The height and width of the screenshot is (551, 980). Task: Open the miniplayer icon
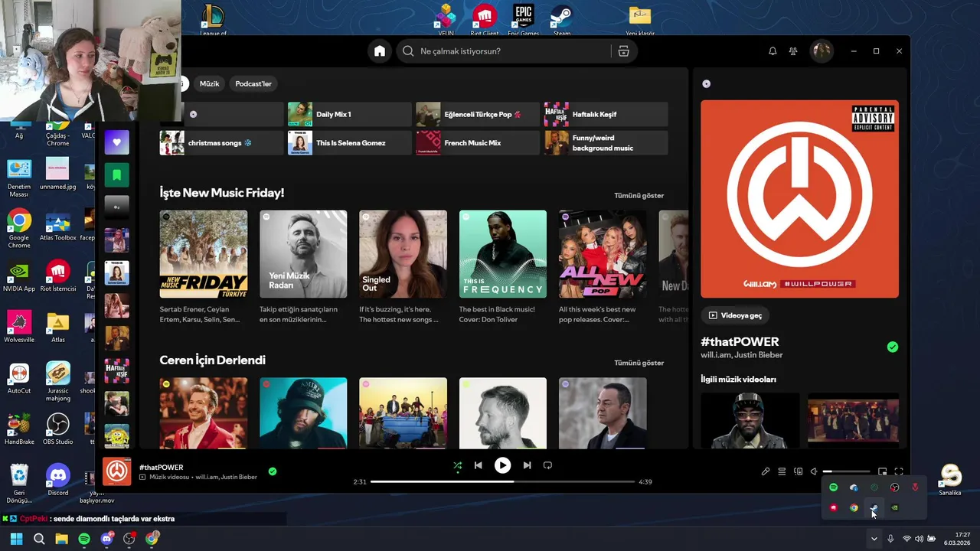(x=882, y=471)
